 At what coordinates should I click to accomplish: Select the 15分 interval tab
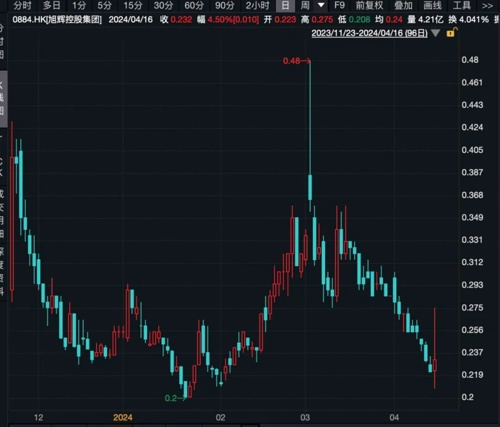pos(133,5)
